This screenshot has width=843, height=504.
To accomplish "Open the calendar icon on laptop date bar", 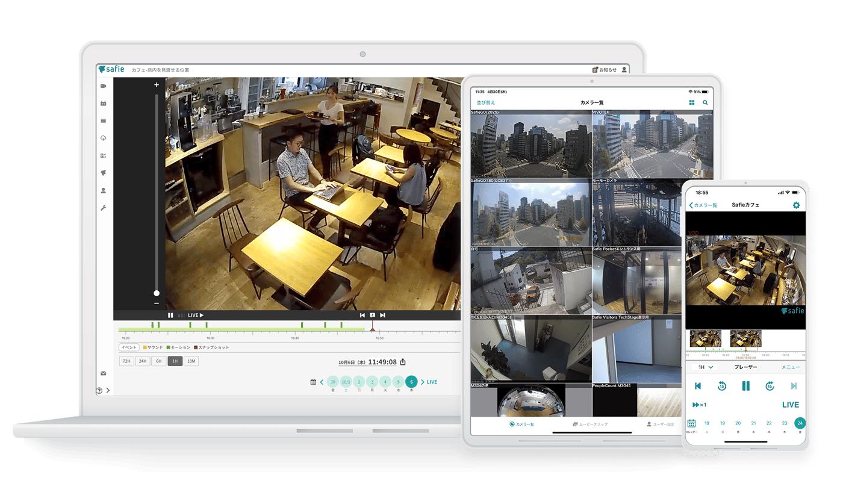I will 313,382.
